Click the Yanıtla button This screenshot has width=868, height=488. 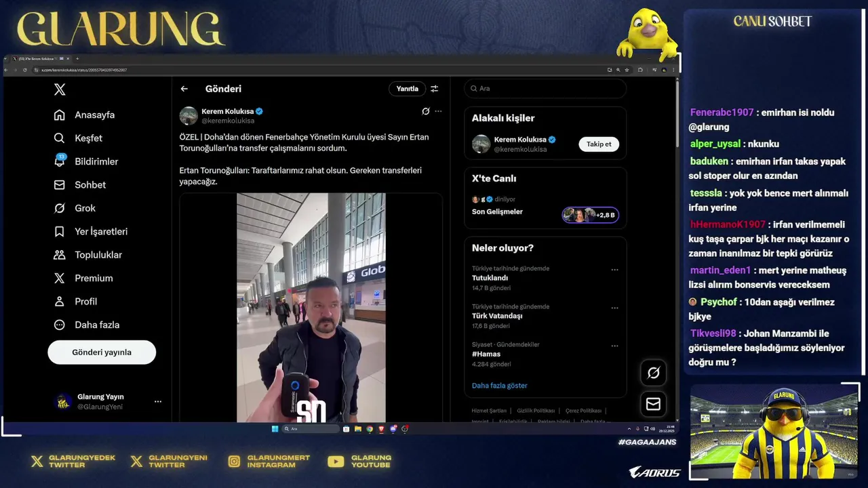pos(407,89)
